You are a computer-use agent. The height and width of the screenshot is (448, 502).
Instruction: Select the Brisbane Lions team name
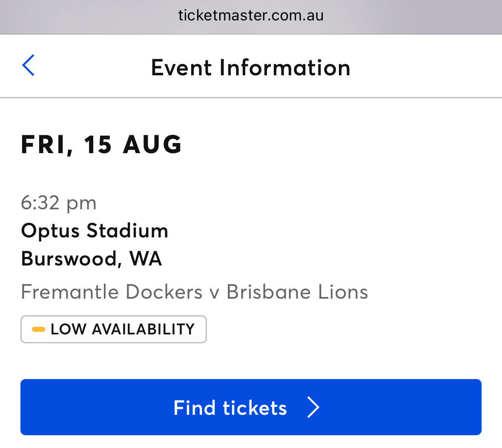[297, 292]
